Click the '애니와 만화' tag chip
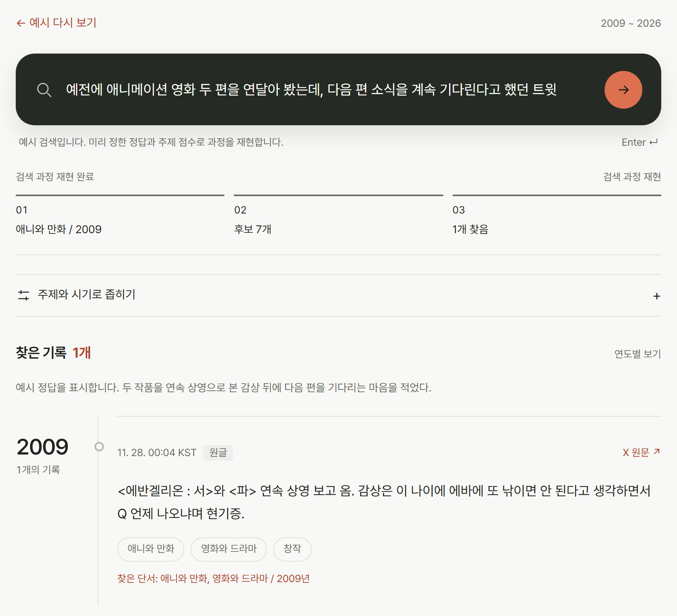The height and width of the screenshot is (616, 677). coord(151,549)
